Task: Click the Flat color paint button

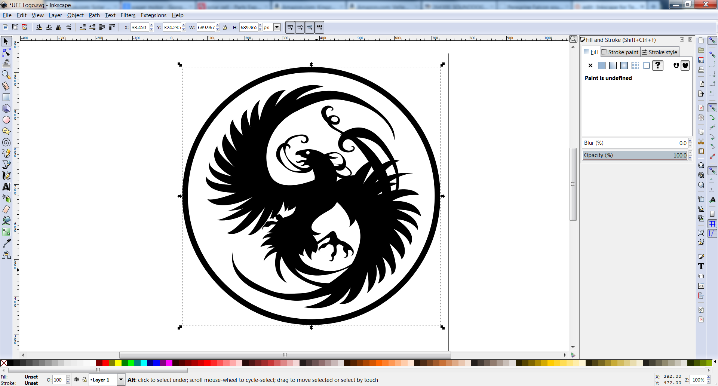Action: click(602, 65)
